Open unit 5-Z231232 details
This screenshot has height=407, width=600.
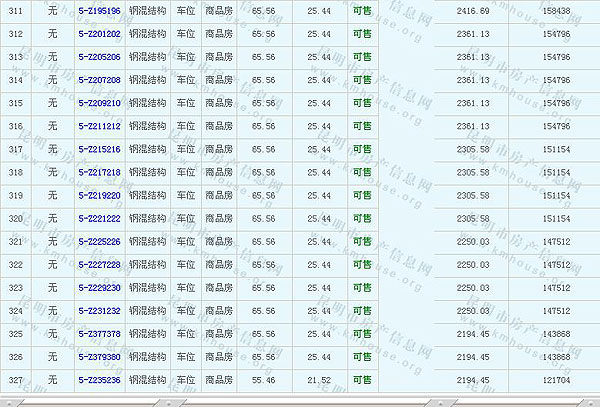[x=99, y=310]
